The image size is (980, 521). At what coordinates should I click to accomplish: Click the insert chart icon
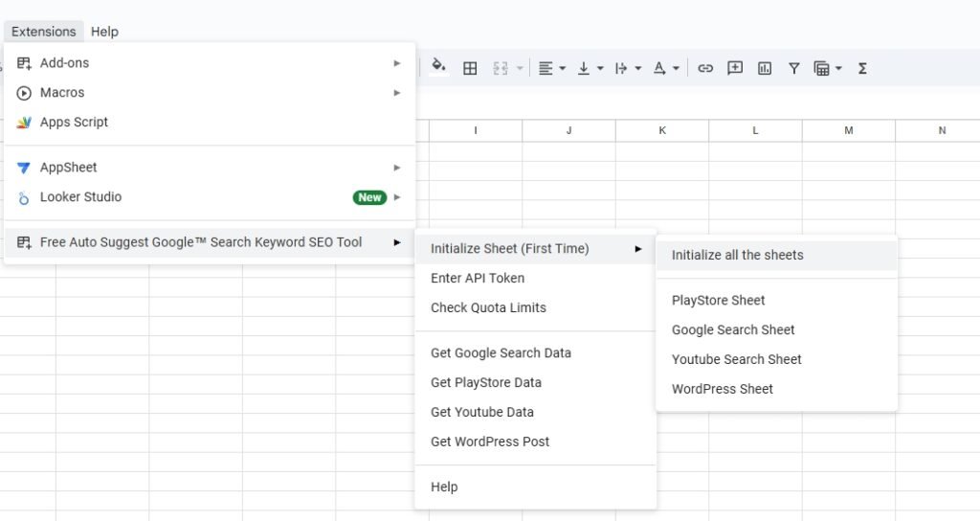tap(765, 68)
